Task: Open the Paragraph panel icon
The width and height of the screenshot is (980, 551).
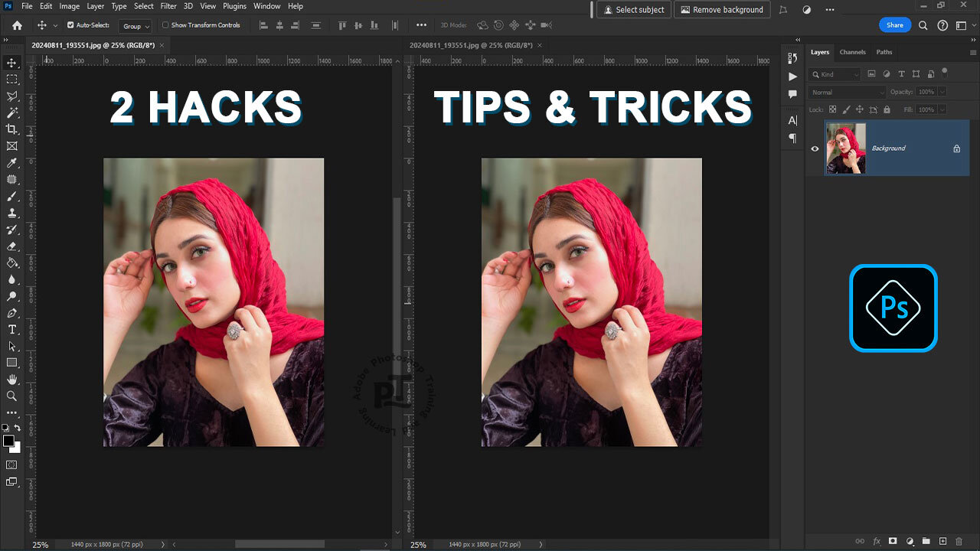Action: pyautogui.click(x=792, y=139)
